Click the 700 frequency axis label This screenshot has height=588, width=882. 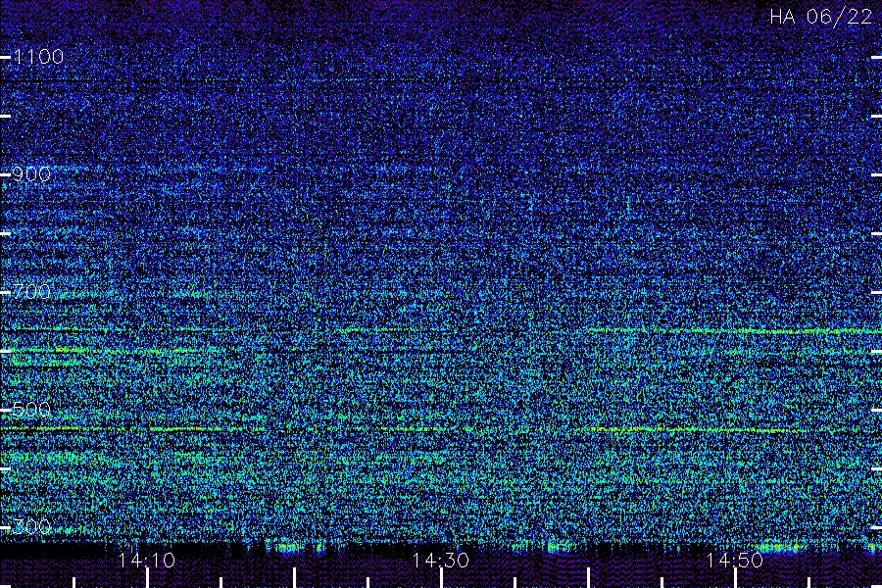point(31,292)
